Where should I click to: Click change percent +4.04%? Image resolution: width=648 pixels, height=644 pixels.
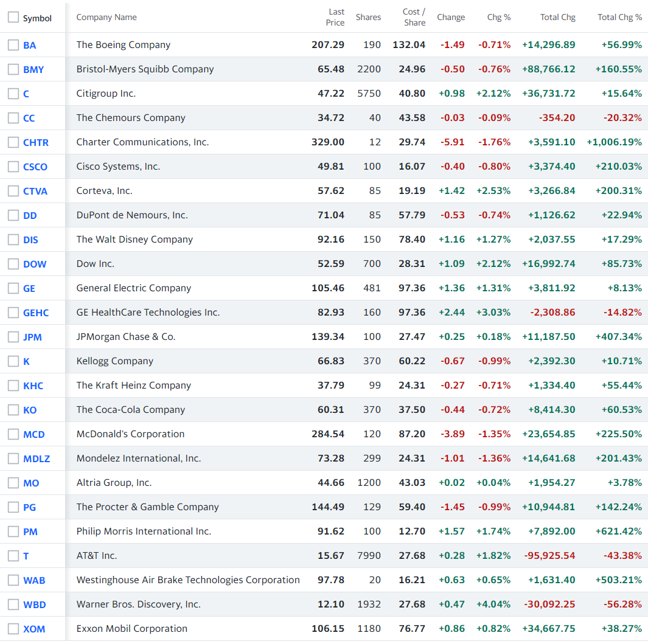(x=493, y=604)
